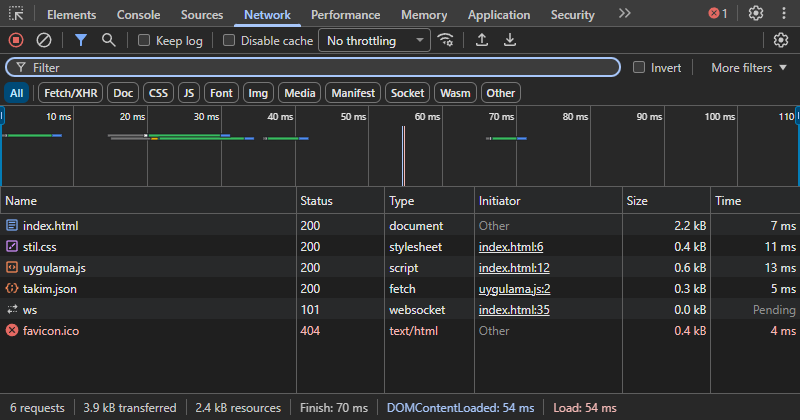Open initiator link index.html:6

[511, 246]
